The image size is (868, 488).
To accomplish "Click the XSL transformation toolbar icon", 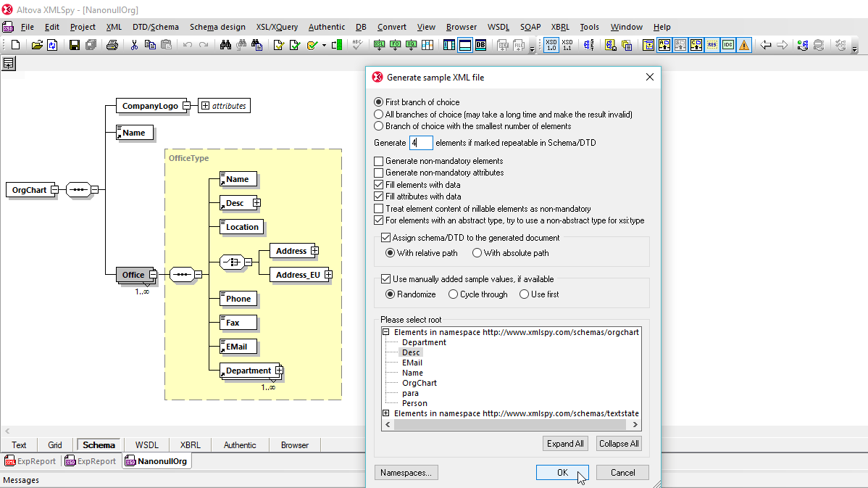I will 379,45.
